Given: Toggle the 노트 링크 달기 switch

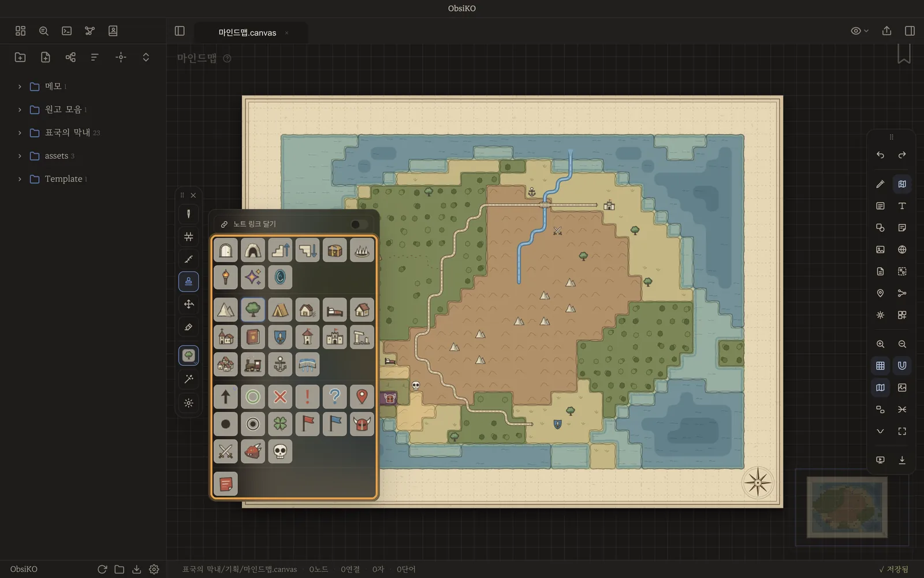Looking at the screenshot, I should pyautogui.click(x=359, y=224).
